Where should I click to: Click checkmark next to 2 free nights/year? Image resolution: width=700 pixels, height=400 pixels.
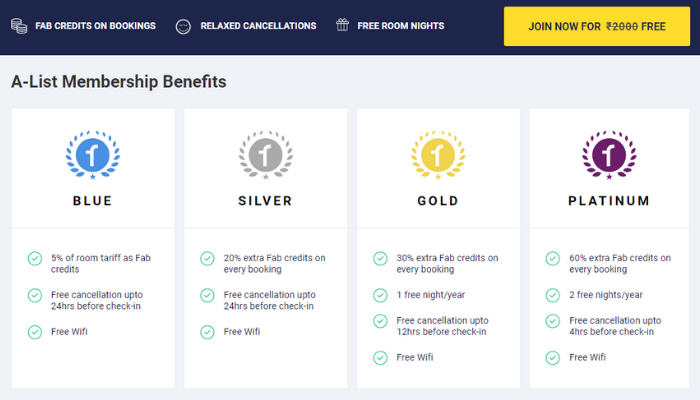[552, 295]
